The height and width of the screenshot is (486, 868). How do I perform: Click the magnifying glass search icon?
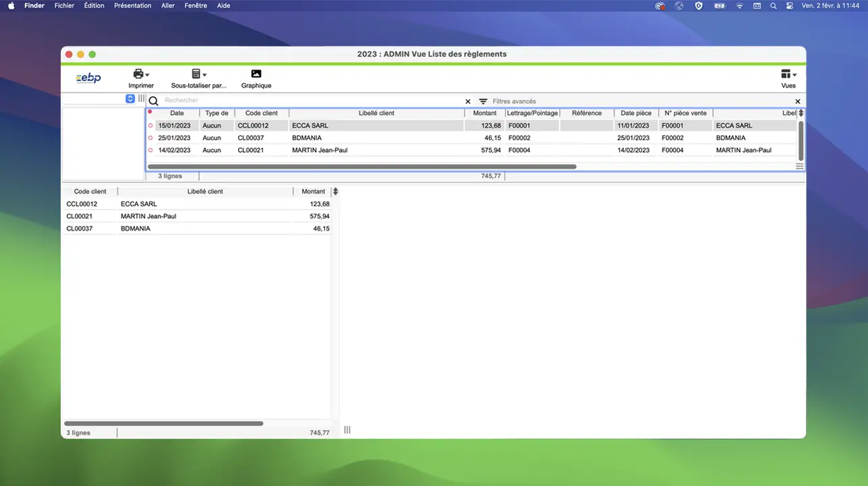153,101
